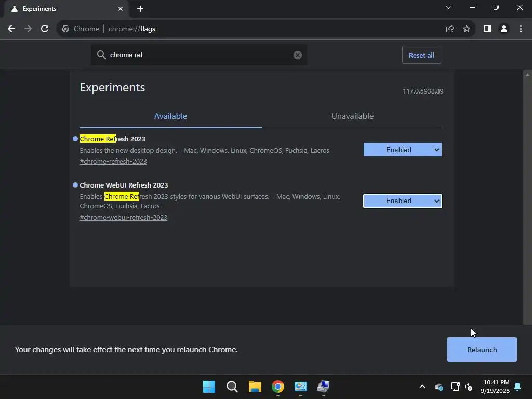Open a new tab with the plus icon

[x=140, y=9]
